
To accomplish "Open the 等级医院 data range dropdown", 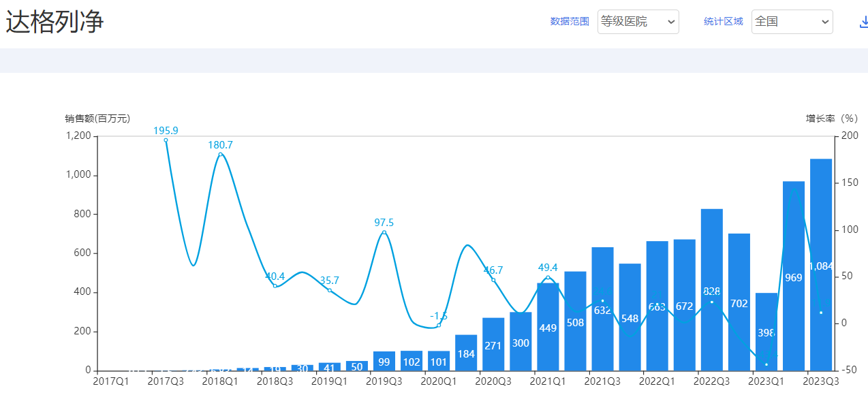I will [638, 22].
